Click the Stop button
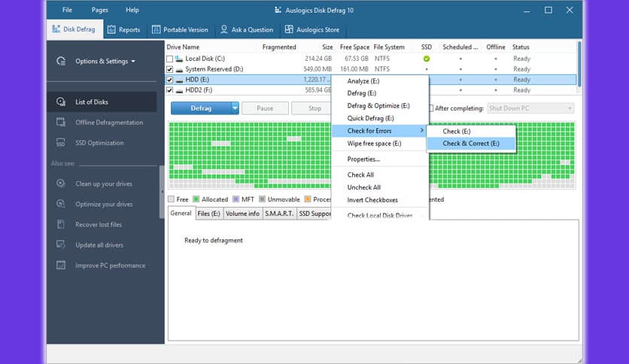The image size is (629, 364). click(311, 108)
